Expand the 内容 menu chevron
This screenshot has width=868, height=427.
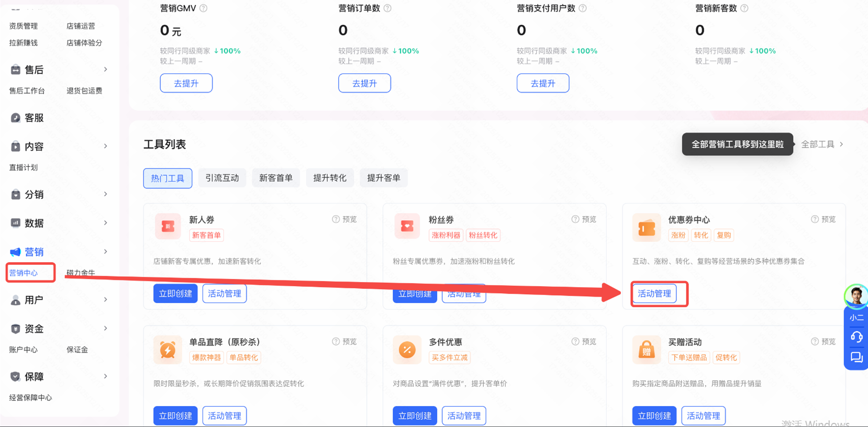[105, 147]
